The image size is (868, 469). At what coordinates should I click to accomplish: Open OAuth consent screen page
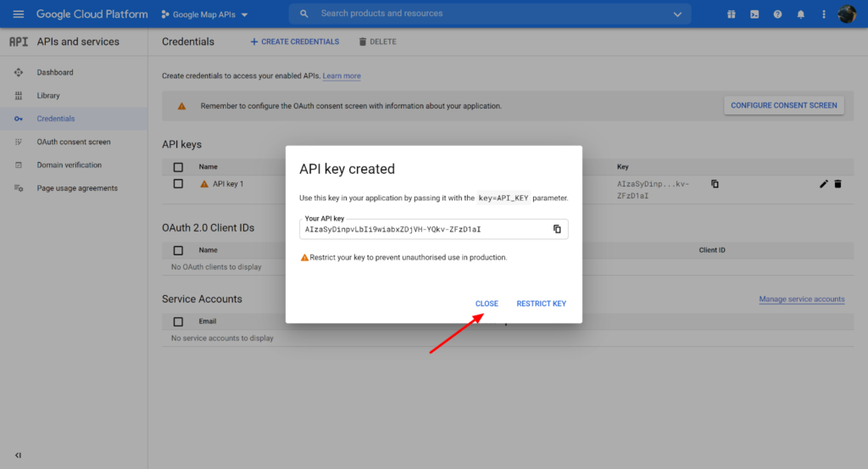[x=74, y=142]
